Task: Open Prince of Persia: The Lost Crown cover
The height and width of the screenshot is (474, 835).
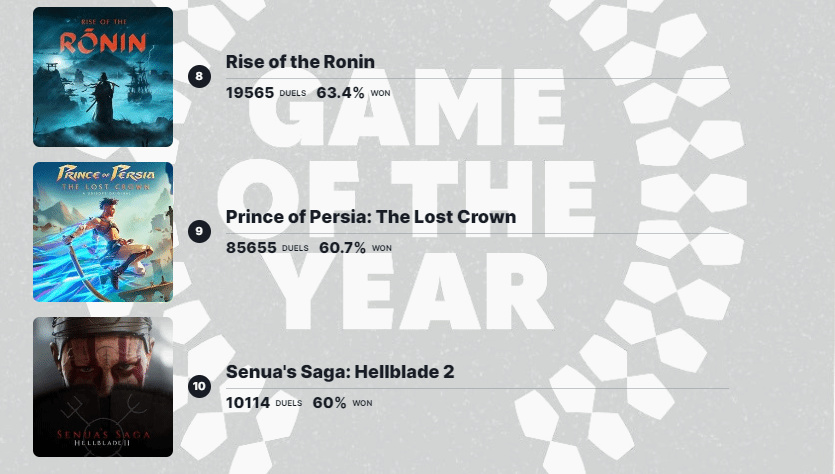Action: 103,232
